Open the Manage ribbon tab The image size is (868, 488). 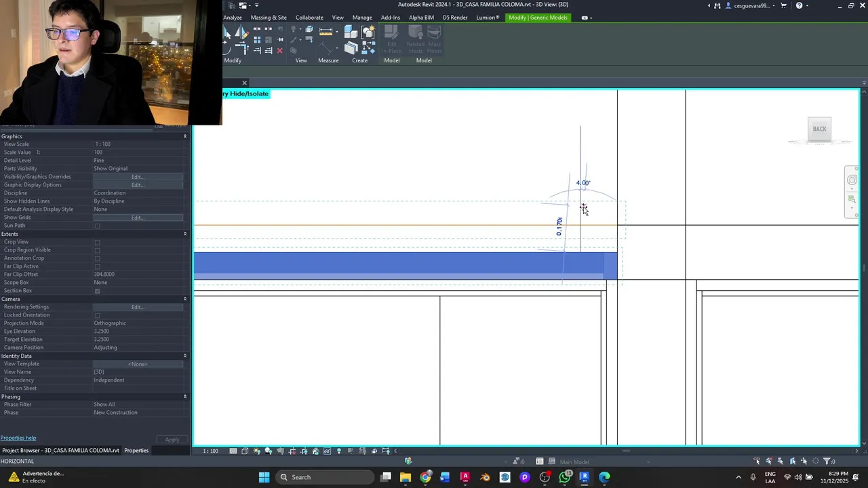tap(362, 18)
